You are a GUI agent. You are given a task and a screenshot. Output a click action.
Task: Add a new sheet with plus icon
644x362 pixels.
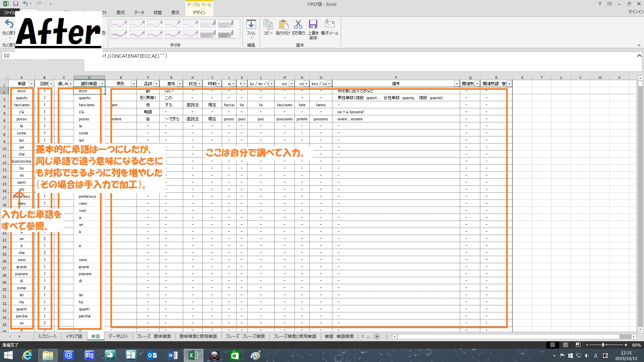377,337
